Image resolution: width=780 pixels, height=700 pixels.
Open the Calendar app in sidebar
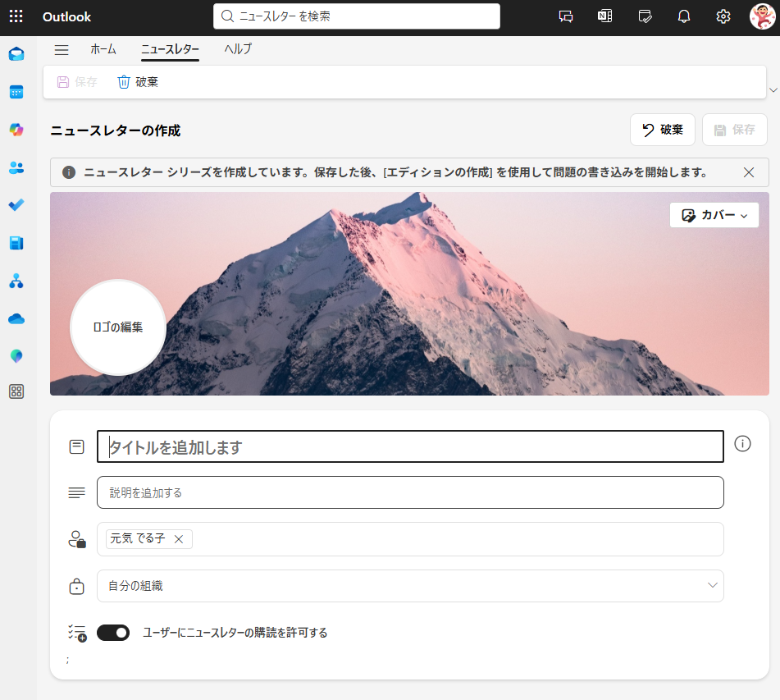tap(16, 92)
